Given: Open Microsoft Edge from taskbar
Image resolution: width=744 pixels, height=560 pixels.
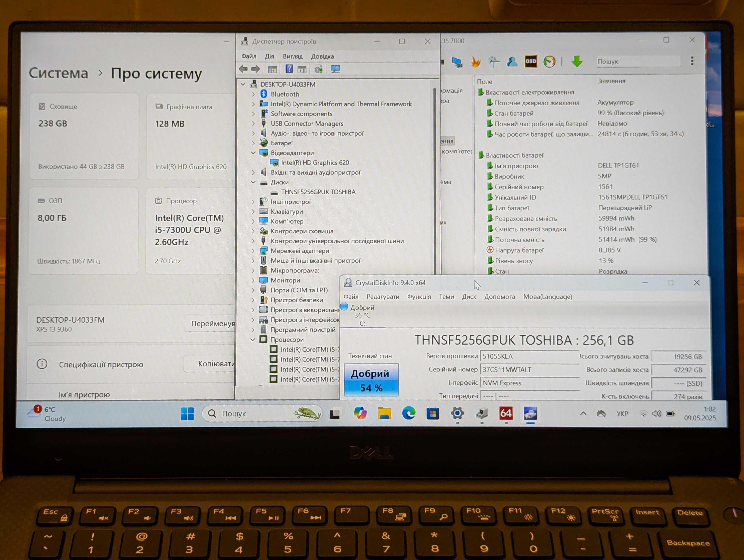Looking at the screenshot, I should point(409,413).
